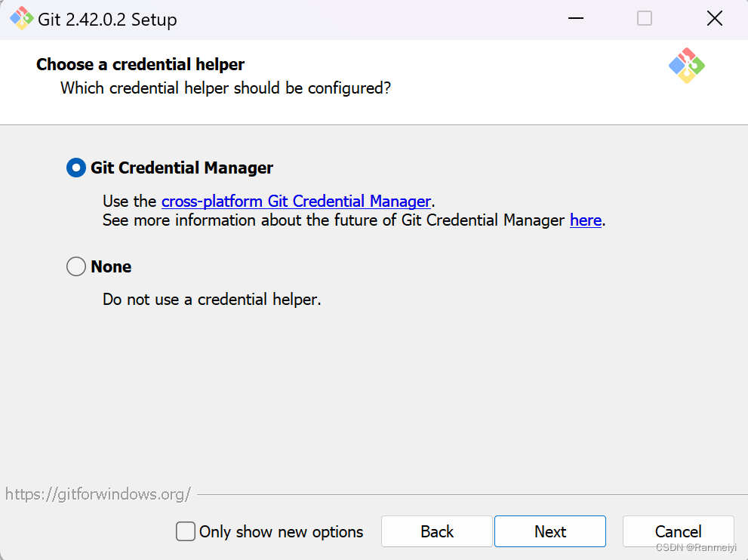
Task: Click the bold "None" option label
Action: tap(111, 266)
